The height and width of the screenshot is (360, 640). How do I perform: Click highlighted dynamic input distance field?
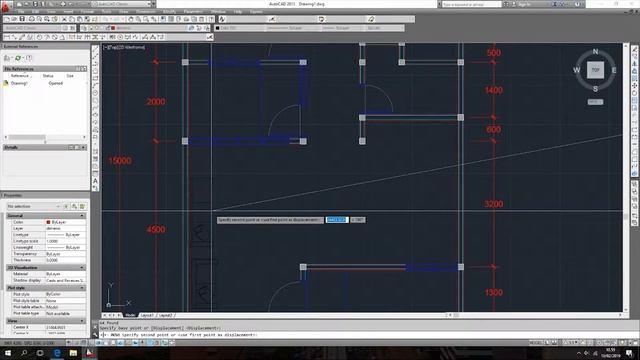point(337,220)
